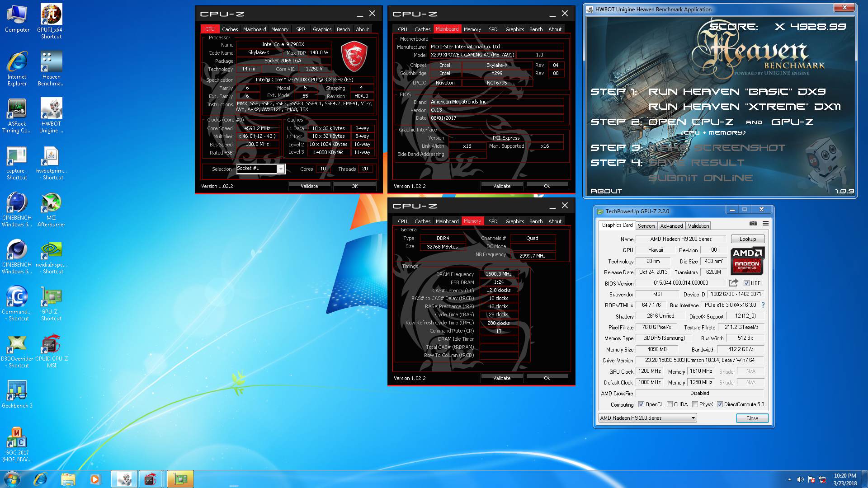Screen dimensions: 868x488
Task: Open Bench tab in first CPU-Z window
Action: pos(343,29)
